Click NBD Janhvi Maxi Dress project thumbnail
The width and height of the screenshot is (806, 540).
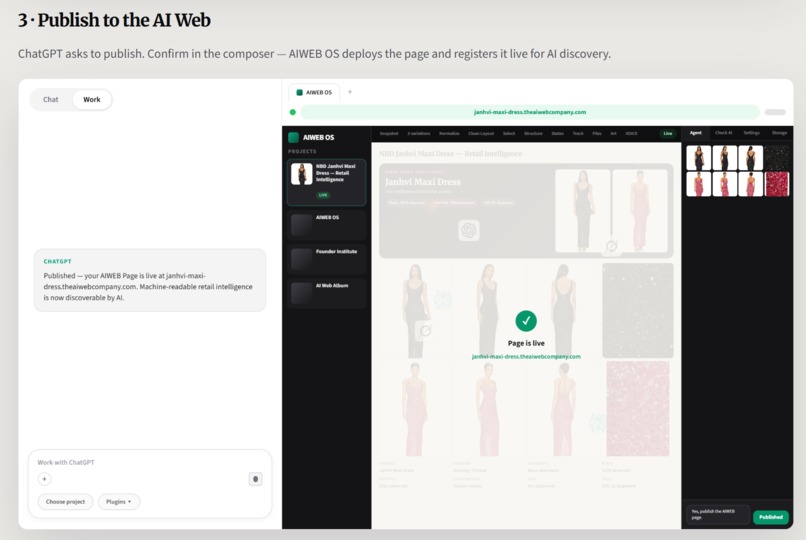(x=301, y=174)
